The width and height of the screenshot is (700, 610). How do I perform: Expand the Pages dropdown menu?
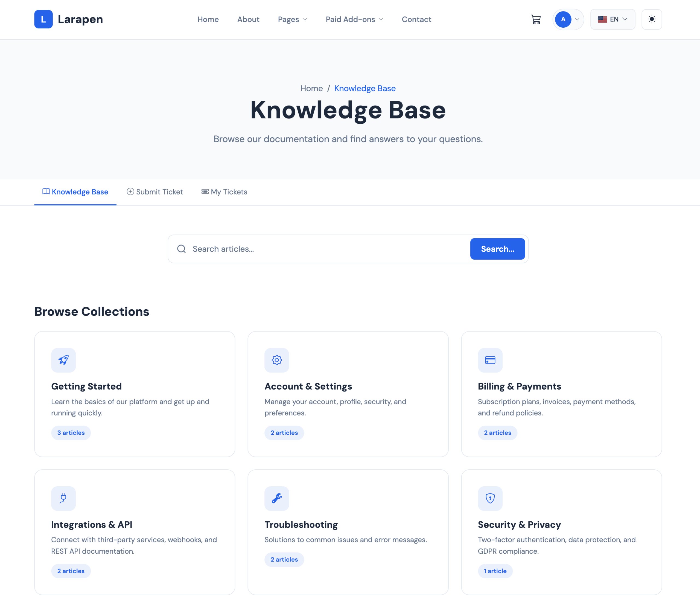(292, 19)
